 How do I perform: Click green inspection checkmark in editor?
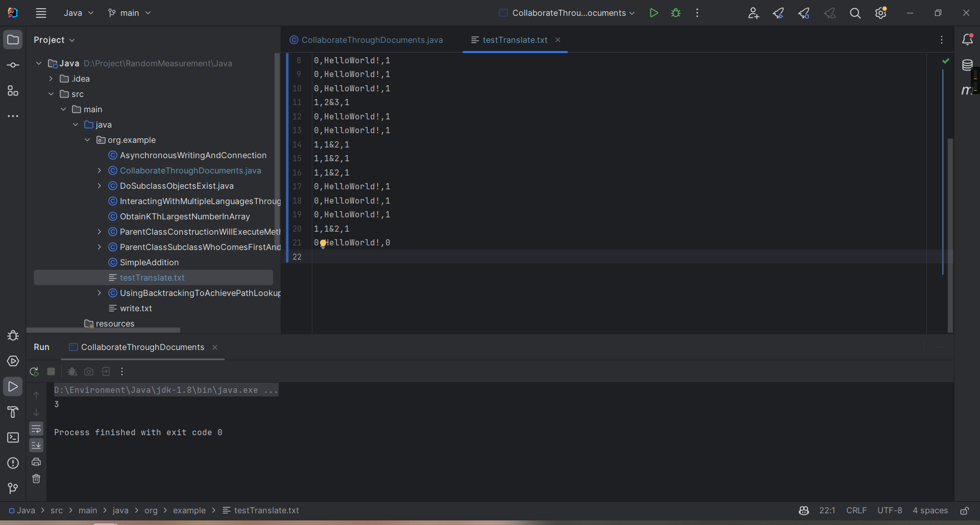coord(946,61)
